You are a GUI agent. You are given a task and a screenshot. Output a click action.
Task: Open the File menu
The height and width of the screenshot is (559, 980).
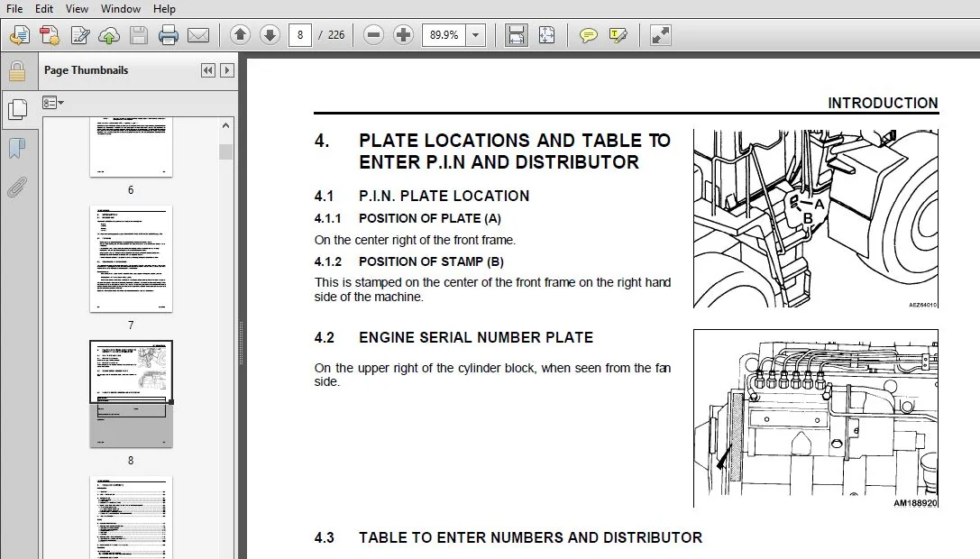pos(14,9)
